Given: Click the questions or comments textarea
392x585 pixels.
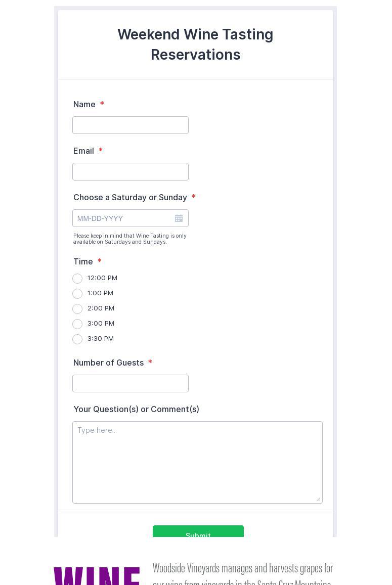Looking at the screenshot, I should (x=197, y=462).
